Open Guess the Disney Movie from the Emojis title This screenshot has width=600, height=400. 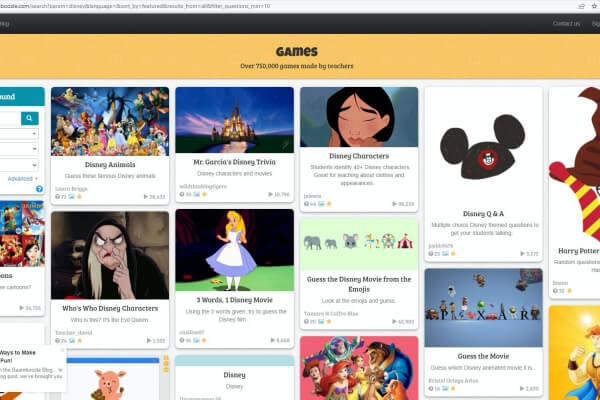359,284
